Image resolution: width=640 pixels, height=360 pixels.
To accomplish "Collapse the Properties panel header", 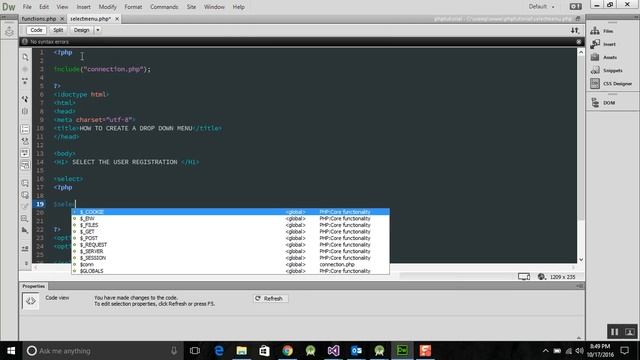I will (33, 286).
